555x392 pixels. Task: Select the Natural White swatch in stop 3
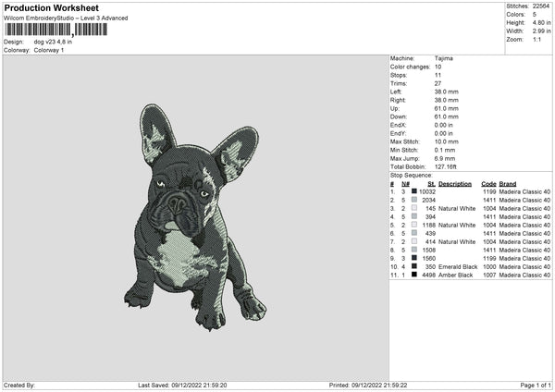point(414,208)
